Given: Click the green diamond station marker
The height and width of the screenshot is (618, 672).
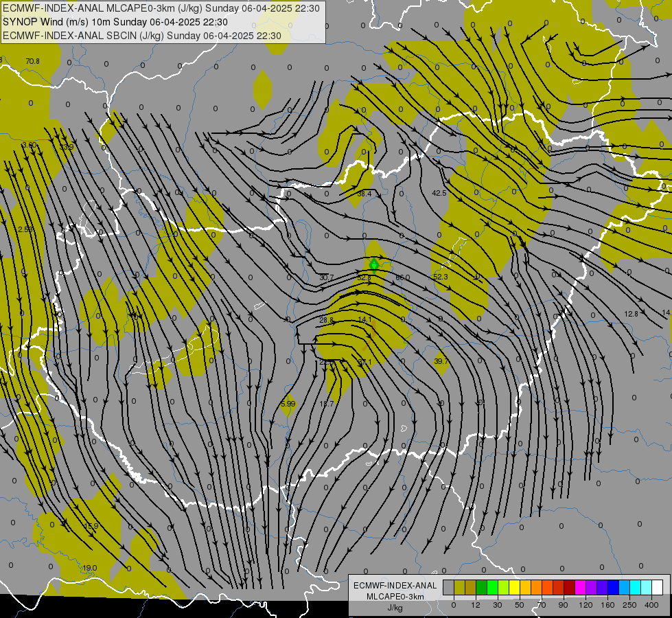Looking at the screenshot, I should click(x=373, y=266).
